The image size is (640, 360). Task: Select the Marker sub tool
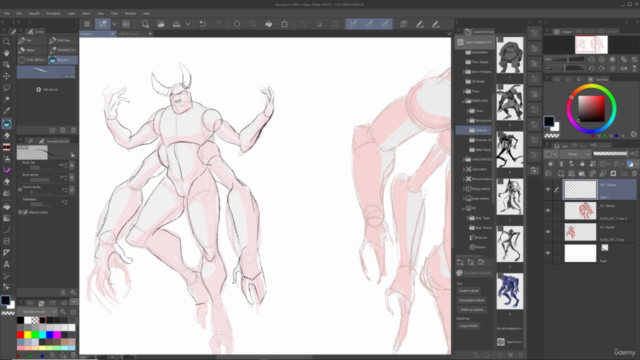point(32,50)
